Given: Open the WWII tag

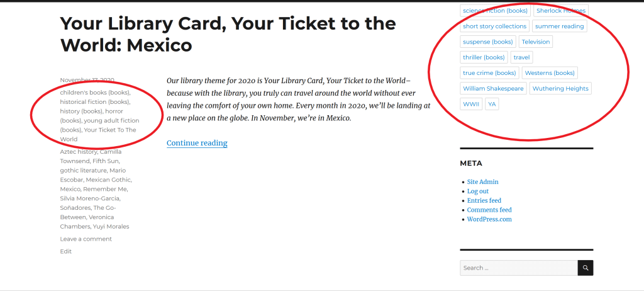Looking at the screenshot, I should pos(471,104).
